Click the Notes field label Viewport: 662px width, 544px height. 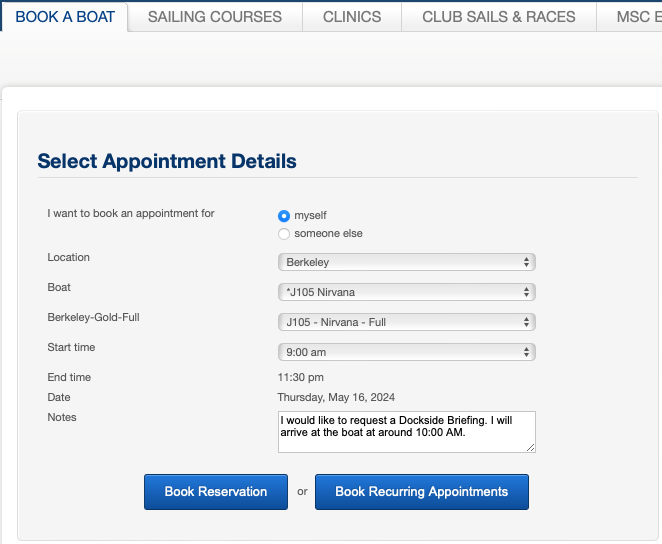click(62, 417)
